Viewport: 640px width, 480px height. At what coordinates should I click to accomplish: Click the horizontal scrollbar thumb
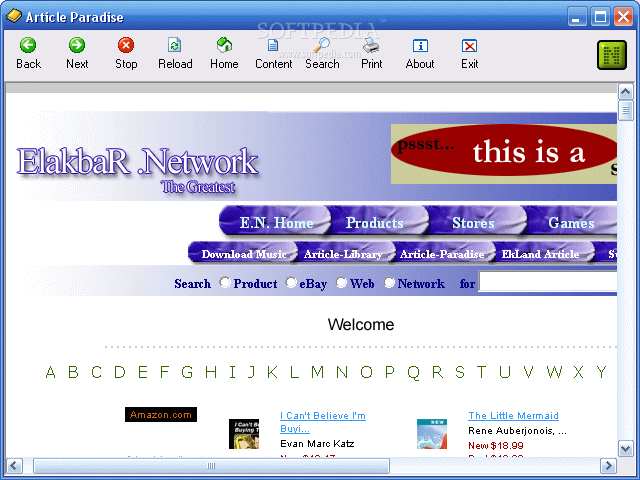pos(211,465)
